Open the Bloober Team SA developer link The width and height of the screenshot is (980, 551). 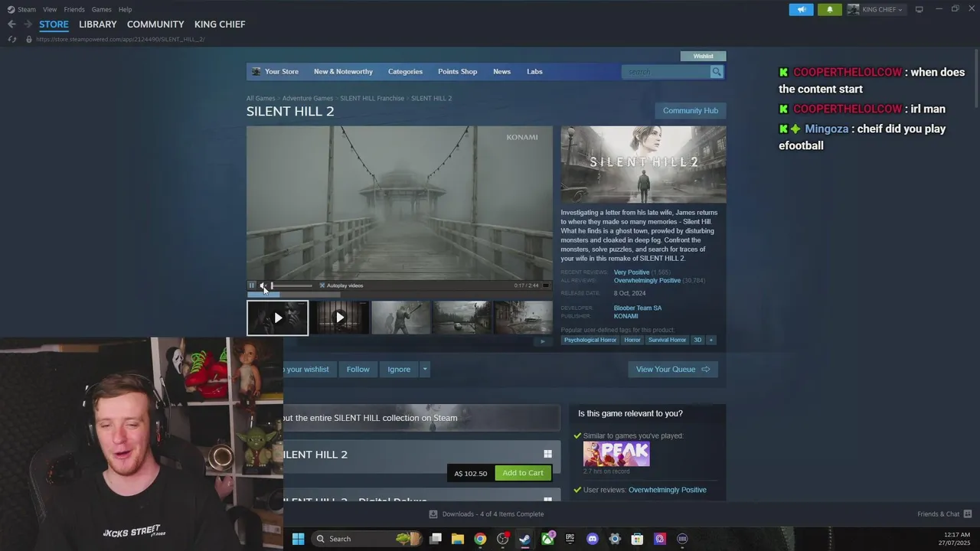(x=638, y=308)
